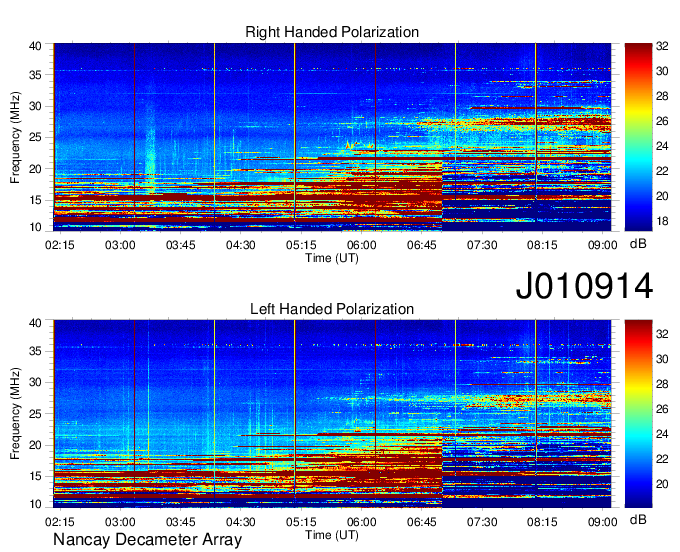Viewport: 680px width, 552px height.
Task: Click the 03:00 time tick of Left Handed plot
Action: 120,522
